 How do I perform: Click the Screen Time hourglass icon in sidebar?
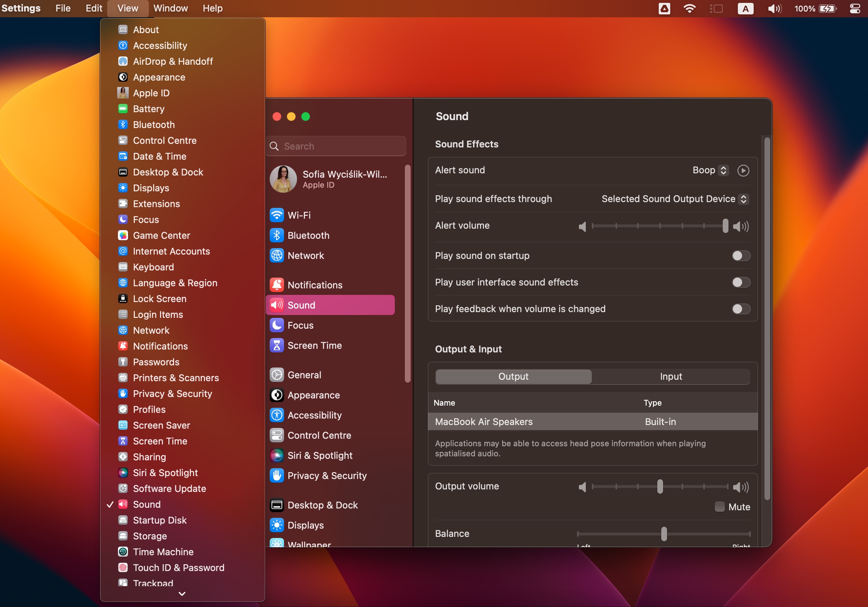277,345
